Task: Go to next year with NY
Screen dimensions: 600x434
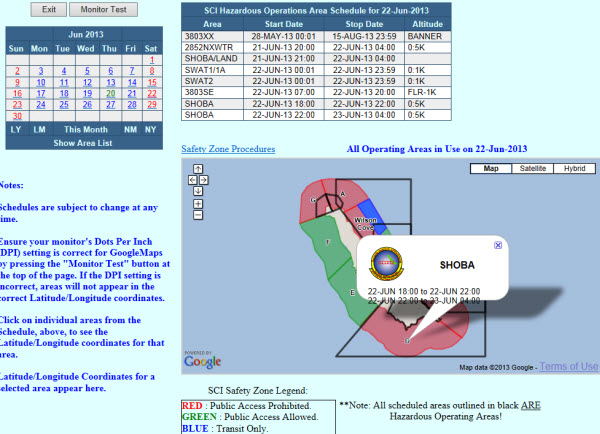Action: point(150,130)
